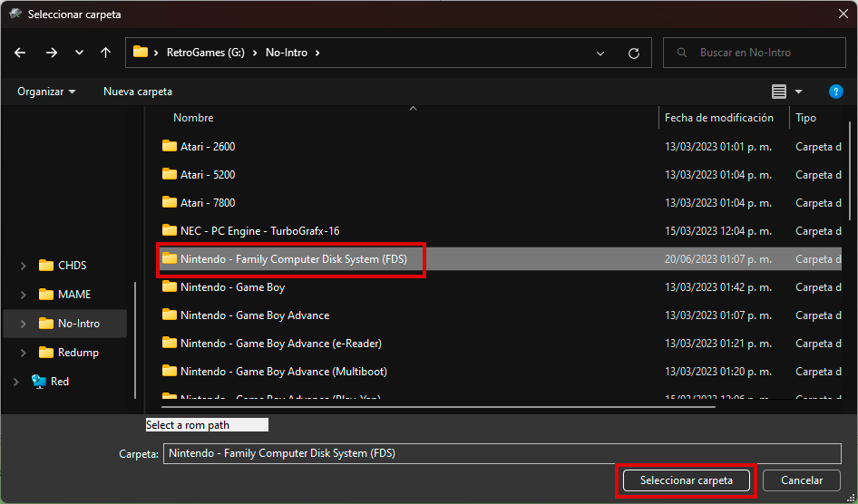
Task: Close the Seleccionar carpeta dialog
Action: 843,15
